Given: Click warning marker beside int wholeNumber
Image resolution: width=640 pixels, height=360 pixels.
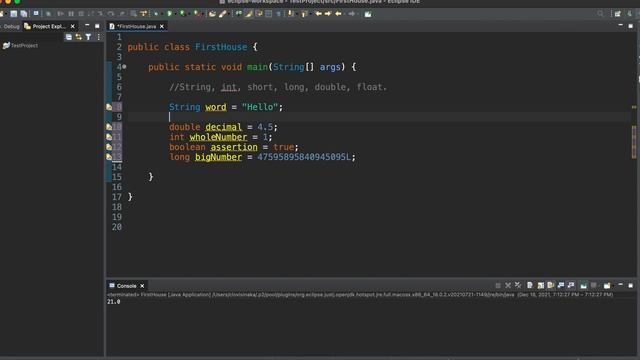Looking at the screenshot, I should tap(109, 137).
